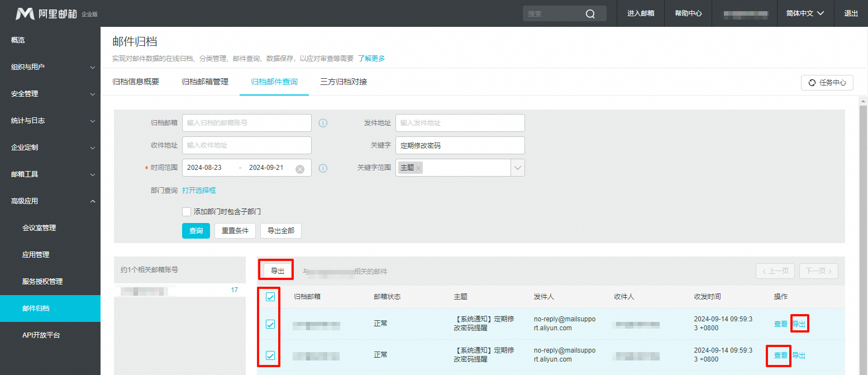This screenshot has height=375, width=868.
Task: Click the info icon beside 时间范围 field
Action: 323,168
